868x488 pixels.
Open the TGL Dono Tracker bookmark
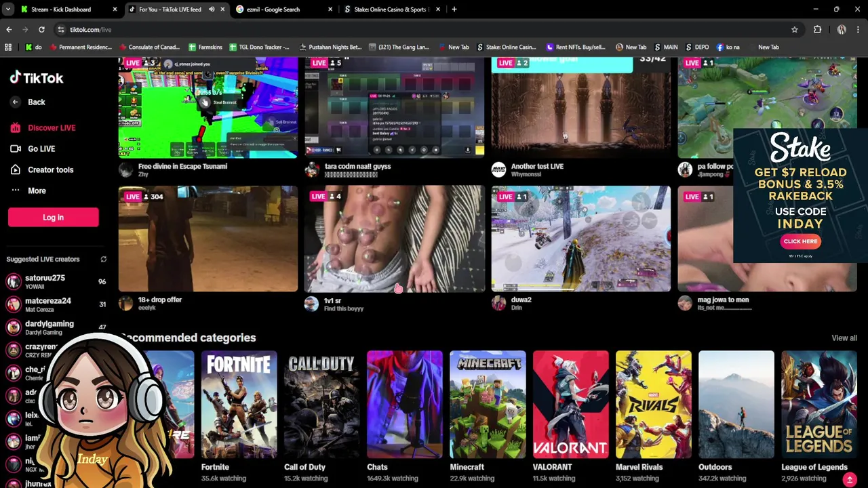point(259,47)
